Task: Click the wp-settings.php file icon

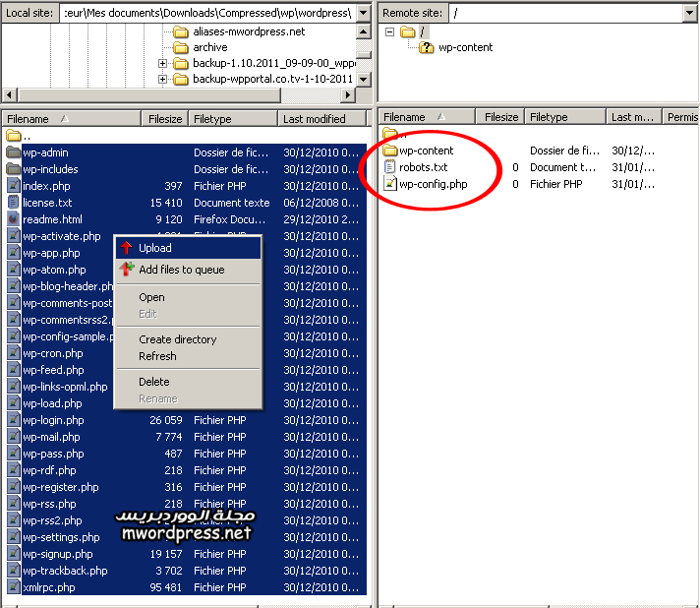Action: [14, 537]
